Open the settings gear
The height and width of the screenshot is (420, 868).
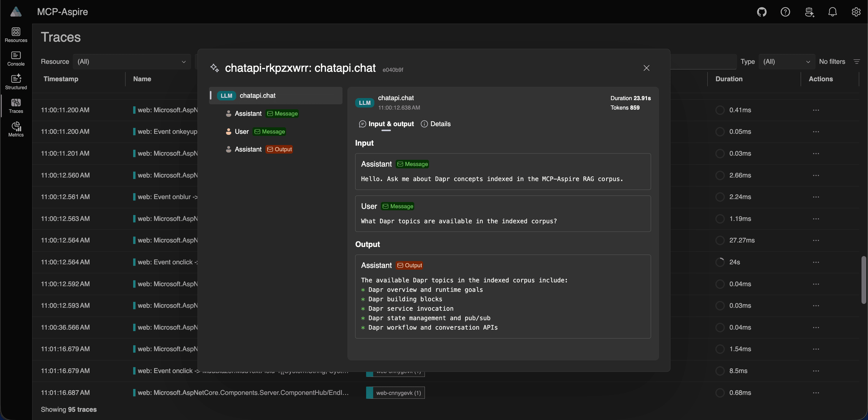click(856, 12)
